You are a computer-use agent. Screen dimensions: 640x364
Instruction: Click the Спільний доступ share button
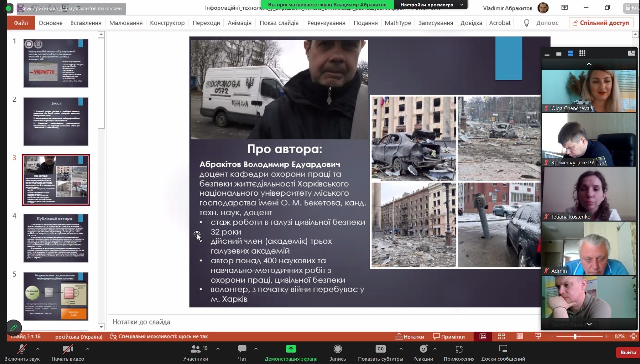point(601,23)
